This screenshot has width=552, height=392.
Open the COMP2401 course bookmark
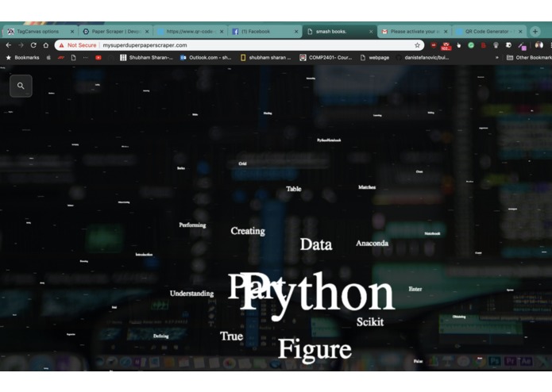click(x=326, y=57)
